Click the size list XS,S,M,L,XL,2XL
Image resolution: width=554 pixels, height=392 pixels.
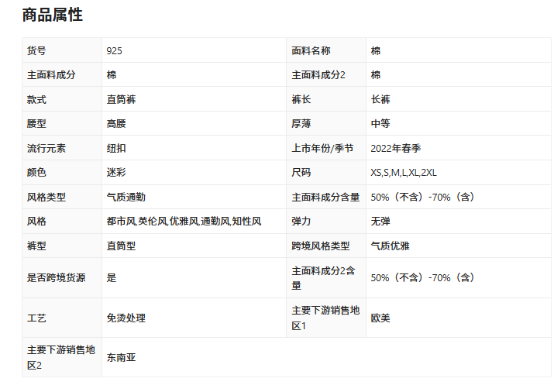coord(404,173)
